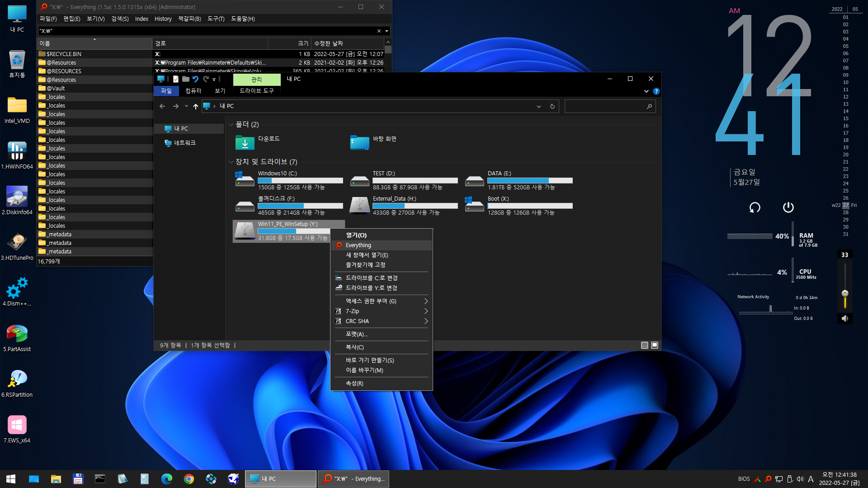Choose Everything in the context menu
The width and height of the screenshot is (868, 488).
coord(382,245)
